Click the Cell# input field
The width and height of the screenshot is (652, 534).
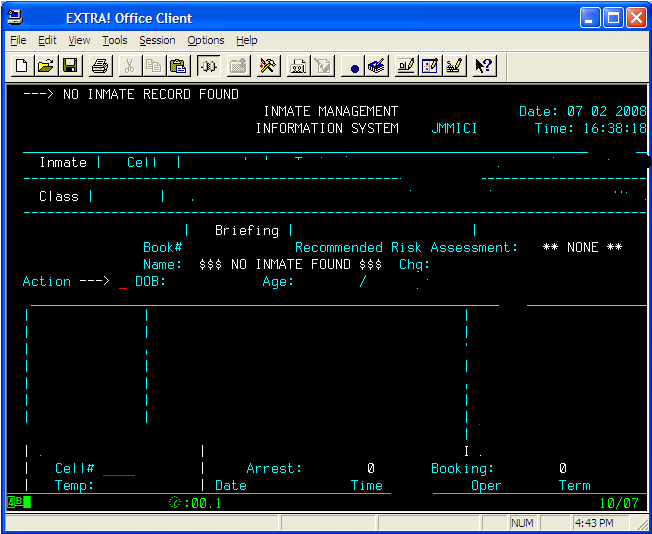coord(118,469)
